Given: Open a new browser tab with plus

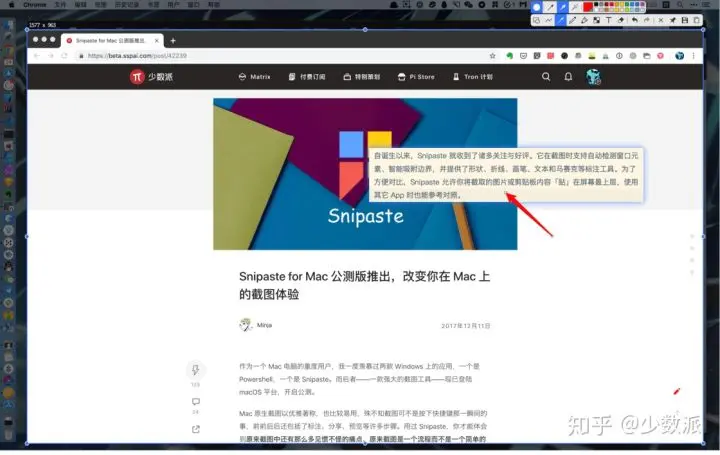Looking at the screenshot, I should (x=173, y=41).
